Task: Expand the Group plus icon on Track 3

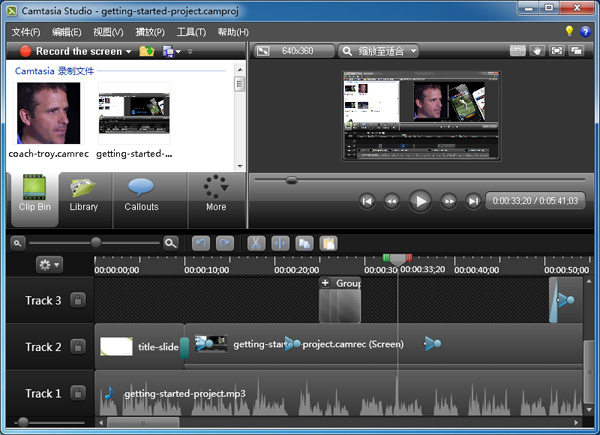Action: (325, 283)
